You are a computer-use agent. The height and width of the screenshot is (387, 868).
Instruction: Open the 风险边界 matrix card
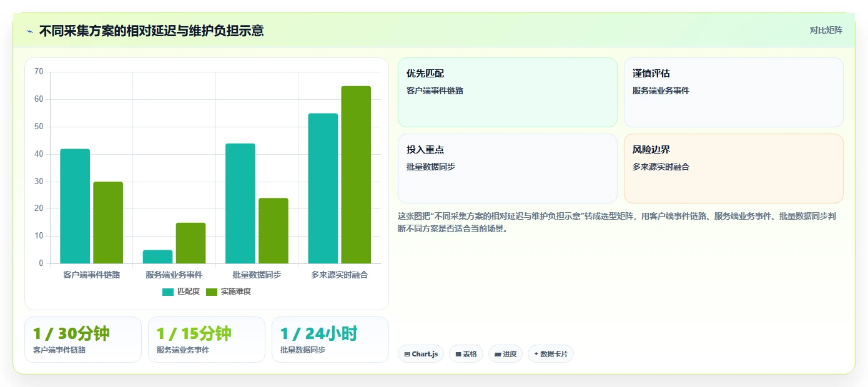pos(734,169)
